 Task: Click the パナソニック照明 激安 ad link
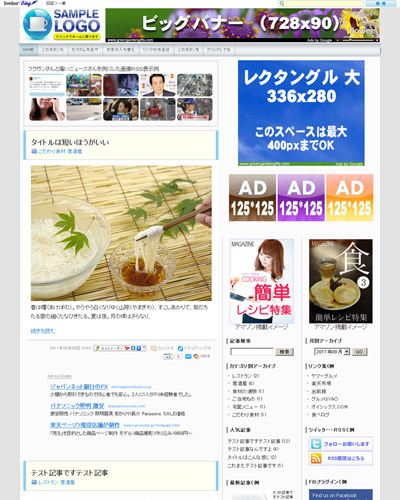click(x=77, y=406)
